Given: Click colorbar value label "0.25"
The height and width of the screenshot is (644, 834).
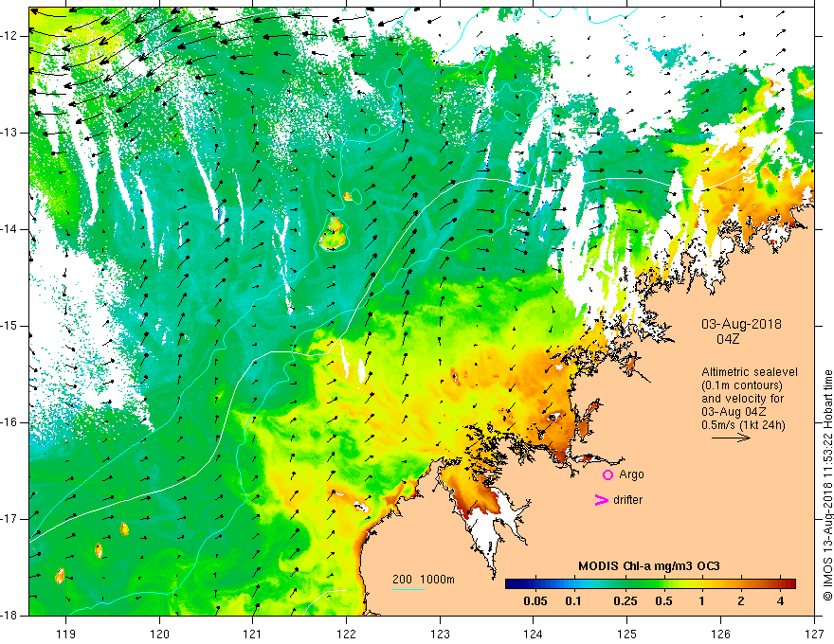Looking at the screenshot, I should [x=625, y=601].
